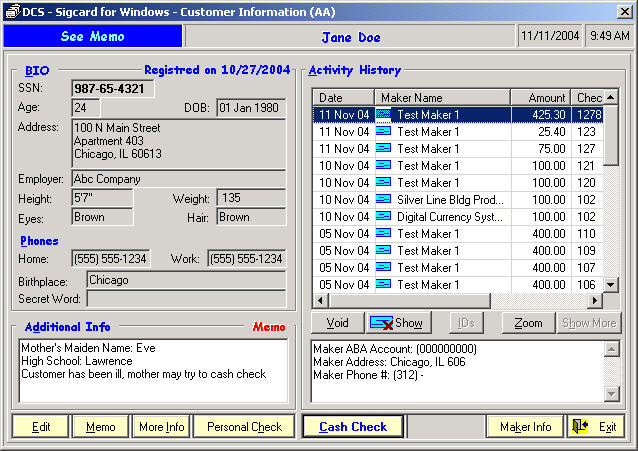Click the Home phone field
Screen dimensions: 638x451
(111, 259)
